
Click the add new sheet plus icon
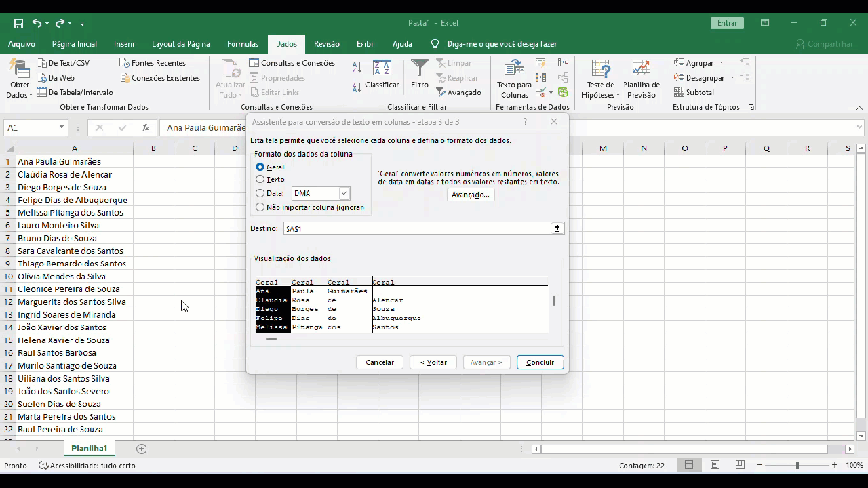coord(142,449)
